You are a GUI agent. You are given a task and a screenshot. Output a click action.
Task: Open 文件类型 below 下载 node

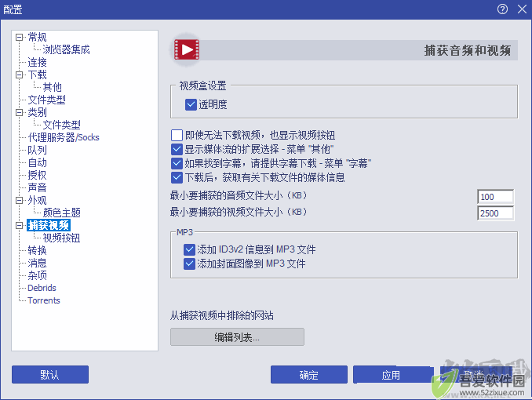pyautogui.click(x=46, y=100)
